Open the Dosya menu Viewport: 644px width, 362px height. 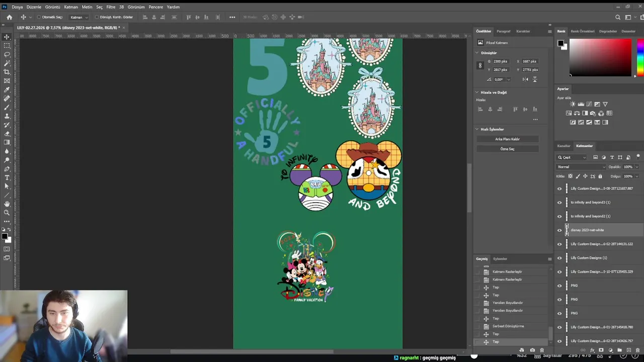coord(17,7)
